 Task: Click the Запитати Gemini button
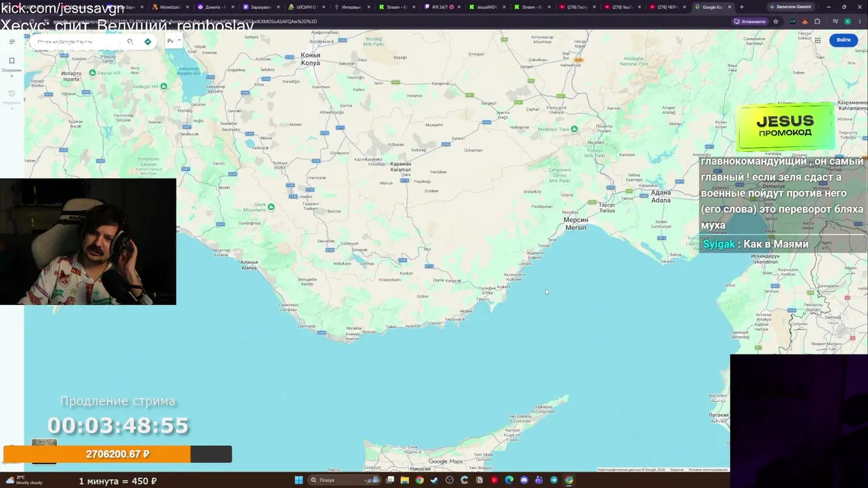click(791, 7)
